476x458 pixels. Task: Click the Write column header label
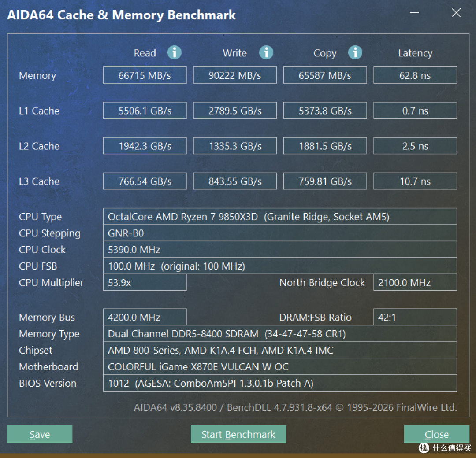click(234, 53)
